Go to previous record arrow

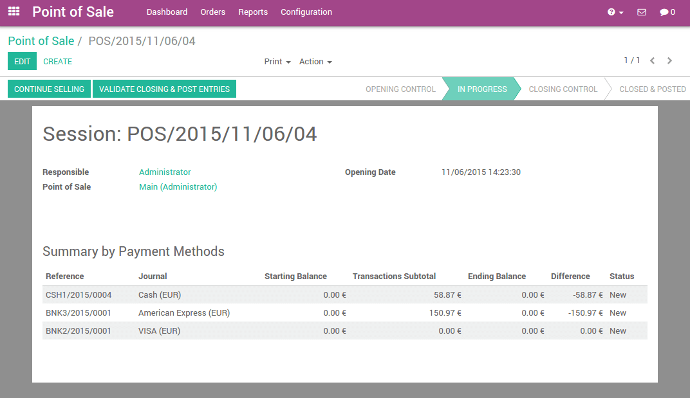[653, 61]
